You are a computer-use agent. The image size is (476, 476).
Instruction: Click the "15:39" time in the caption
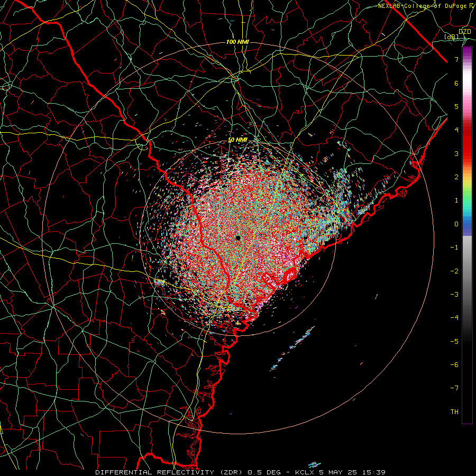pos(373,472)
